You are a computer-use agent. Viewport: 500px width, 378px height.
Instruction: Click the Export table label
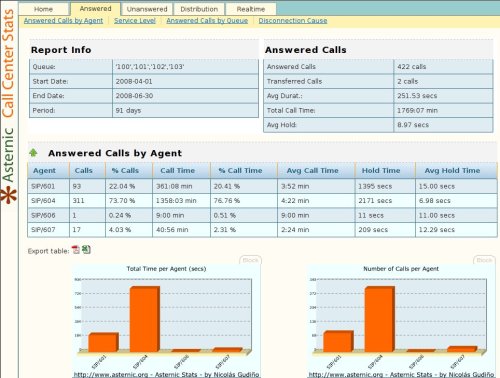49,251
